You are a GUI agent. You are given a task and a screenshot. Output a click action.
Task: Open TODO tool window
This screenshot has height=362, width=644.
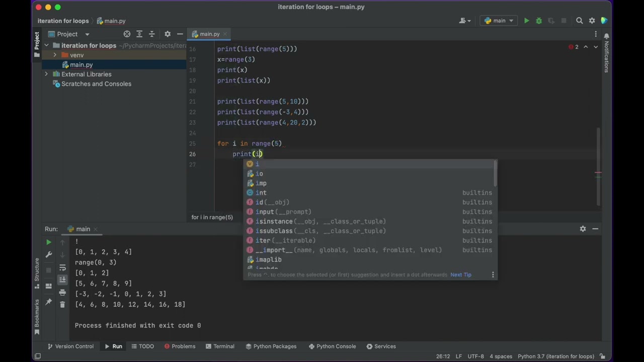(x=142, y=346)
